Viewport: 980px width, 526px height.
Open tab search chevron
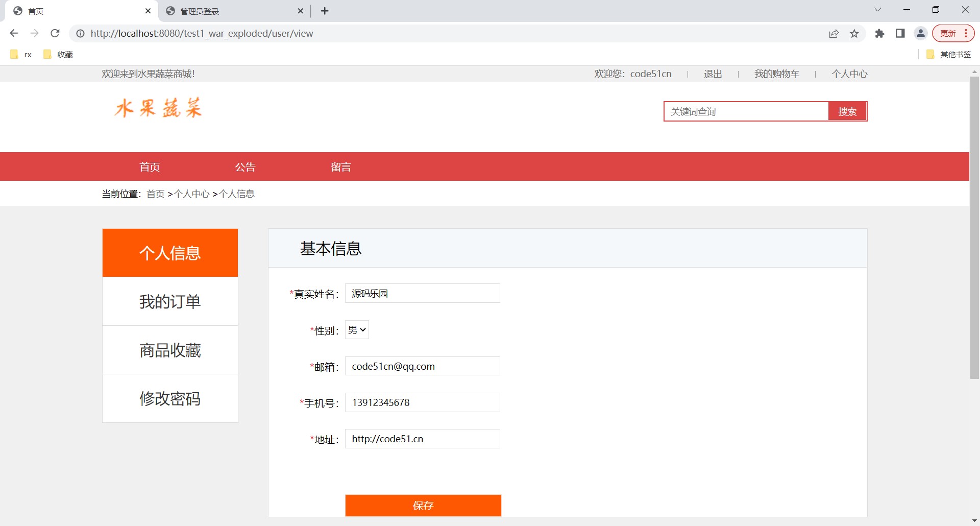[x=877, y=10]
